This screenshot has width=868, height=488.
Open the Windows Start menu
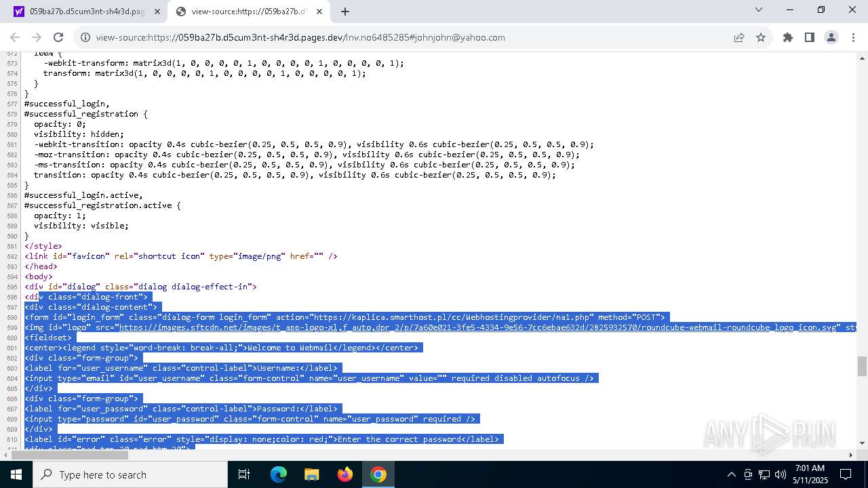point(16,474)
